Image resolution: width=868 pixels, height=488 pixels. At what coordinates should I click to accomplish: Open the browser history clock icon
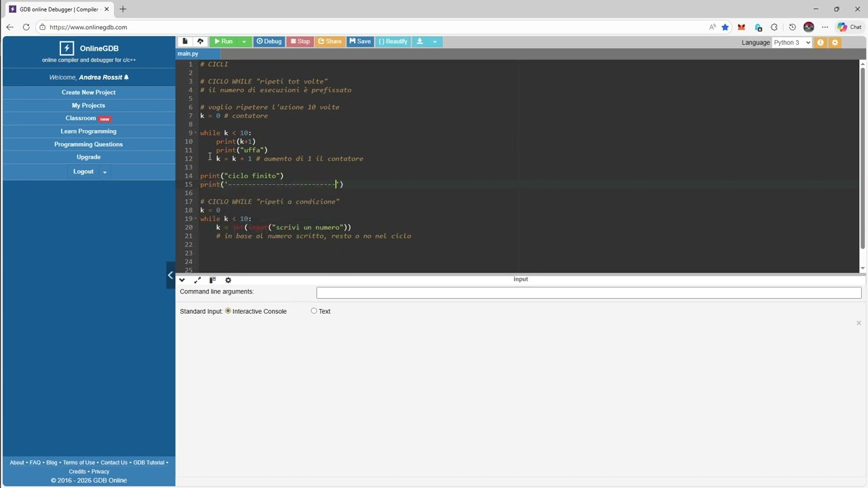click(x=792, y=27)
